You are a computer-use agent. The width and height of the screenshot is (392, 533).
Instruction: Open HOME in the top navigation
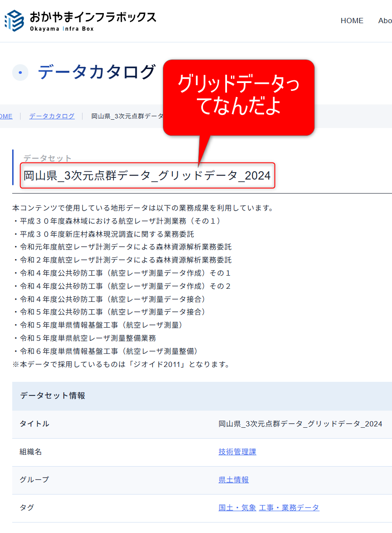tap(352, 21)
